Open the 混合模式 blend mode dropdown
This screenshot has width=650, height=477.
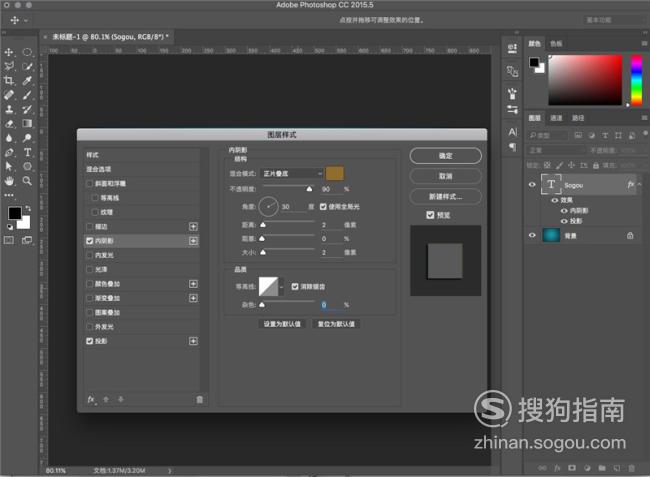pos(292,174)
